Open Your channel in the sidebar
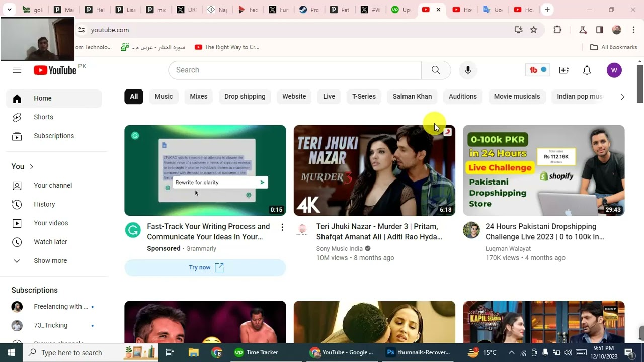 tap(54, 186)
